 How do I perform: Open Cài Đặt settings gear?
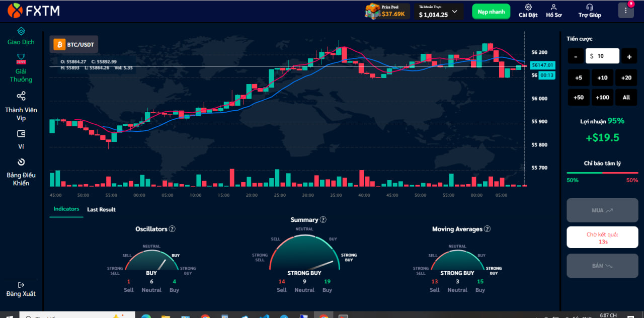click(x=528, y=8)
